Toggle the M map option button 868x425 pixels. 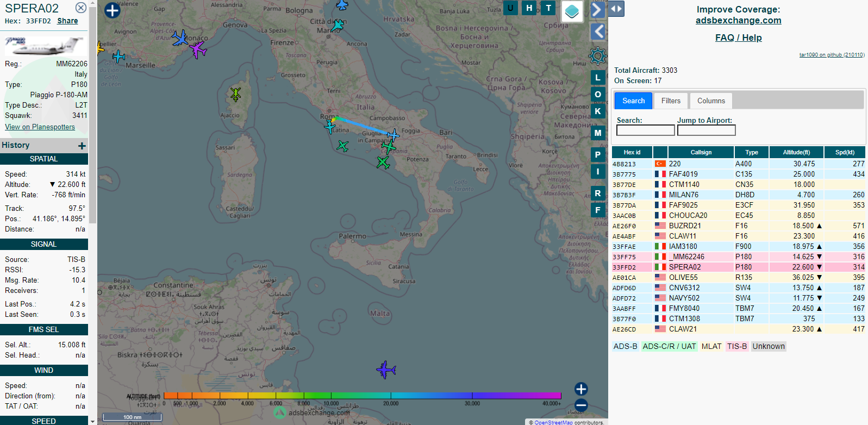click(x=598, y=133)
